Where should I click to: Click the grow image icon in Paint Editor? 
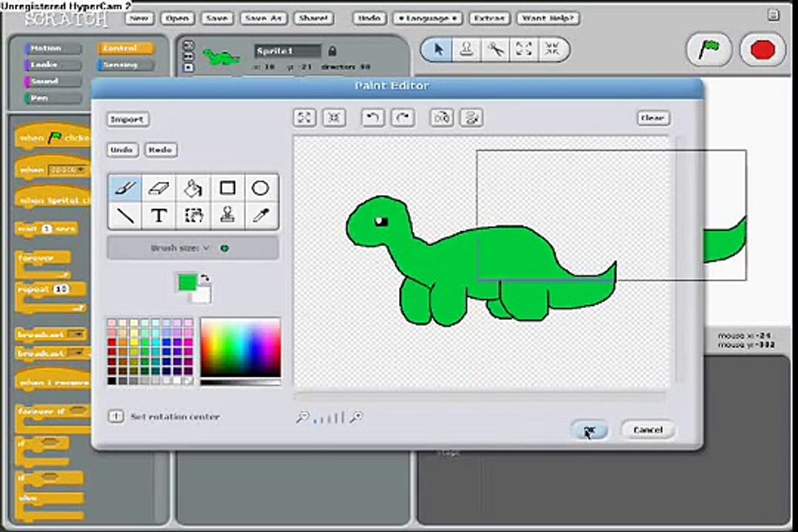304,117
